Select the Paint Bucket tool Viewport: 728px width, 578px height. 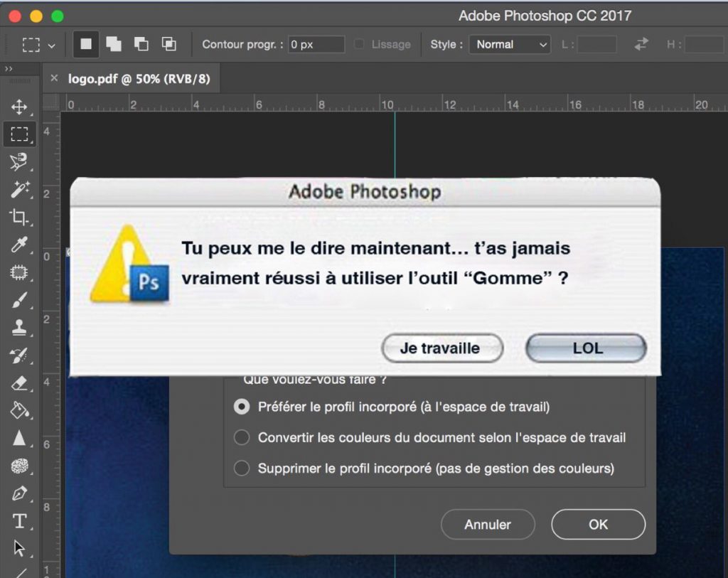(x=19, y=410)
